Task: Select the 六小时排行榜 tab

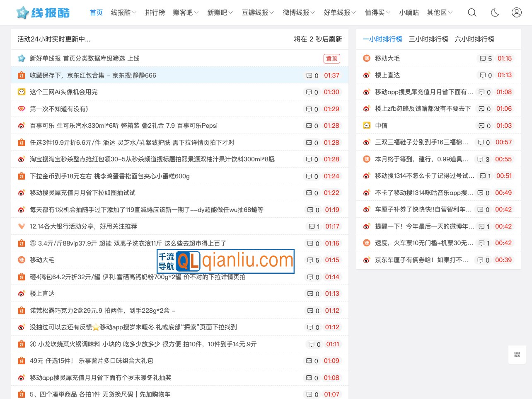Action: 474,39
